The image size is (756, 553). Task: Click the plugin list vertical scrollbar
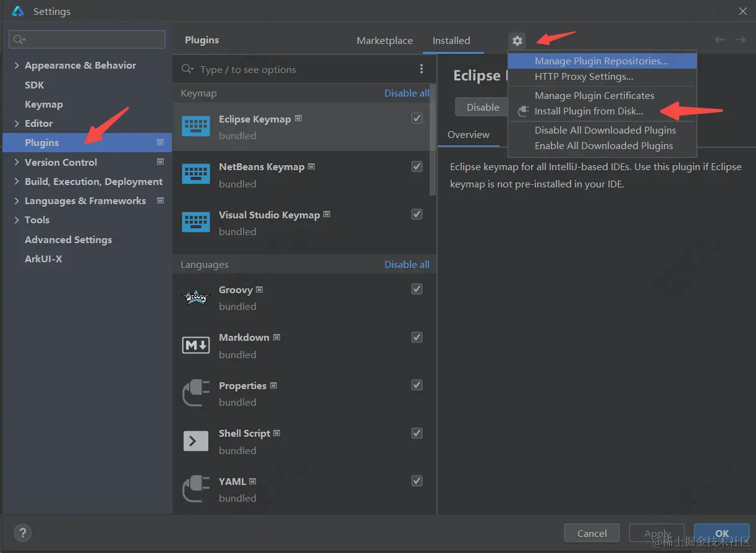click(433, 141)
